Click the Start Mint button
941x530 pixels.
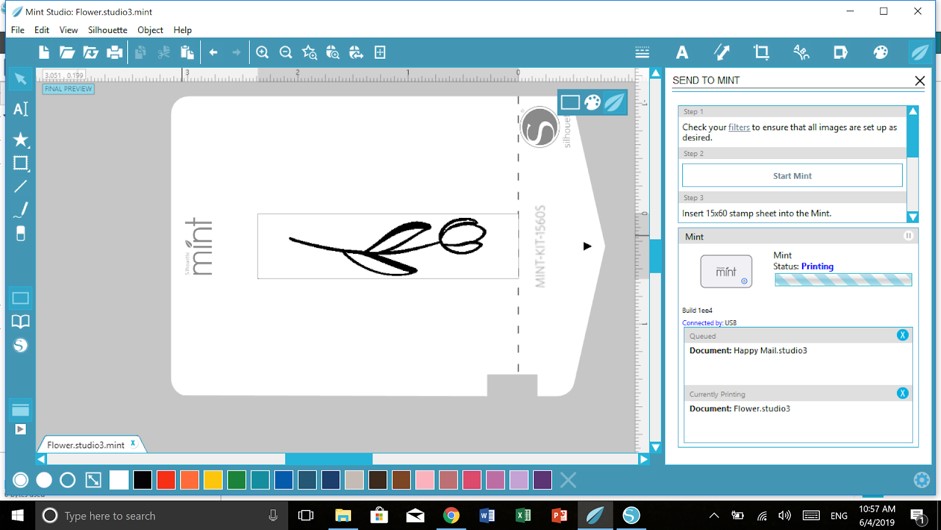click(x=792, y=176)
